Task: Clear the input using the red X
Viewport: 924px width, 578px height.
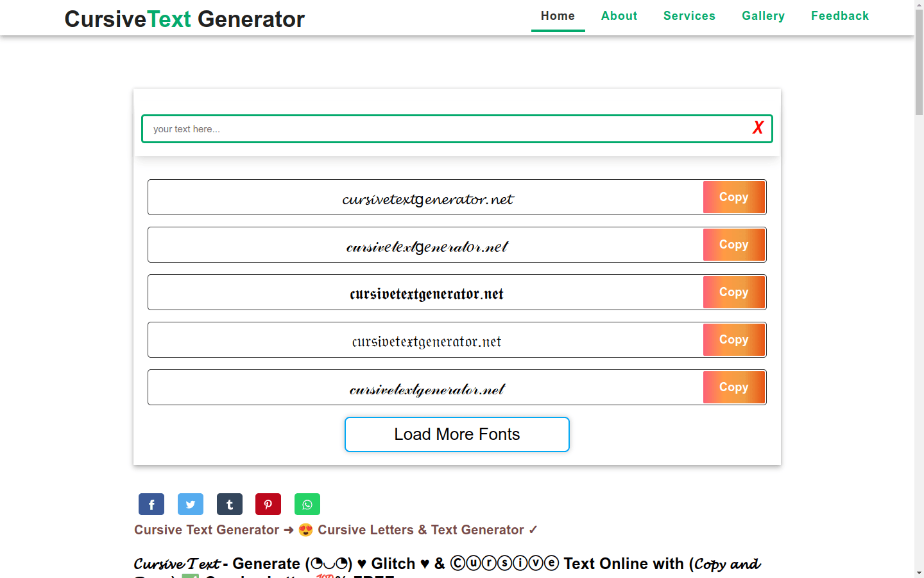Action: click(x=758, y=128)
